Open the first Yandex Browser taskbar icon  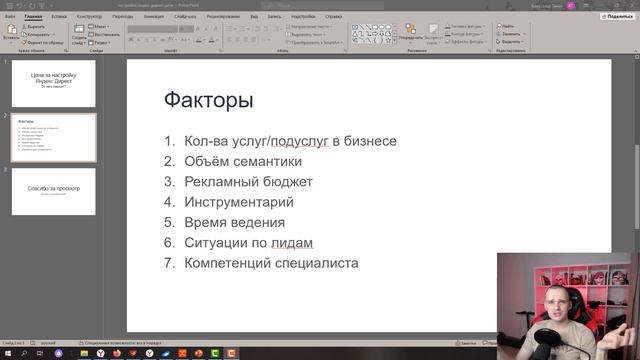(100, 353)
